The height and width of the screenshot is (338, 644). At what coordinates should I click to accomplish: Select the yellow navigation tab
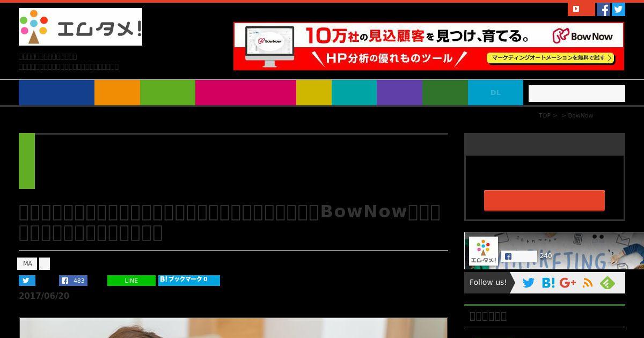314,92
